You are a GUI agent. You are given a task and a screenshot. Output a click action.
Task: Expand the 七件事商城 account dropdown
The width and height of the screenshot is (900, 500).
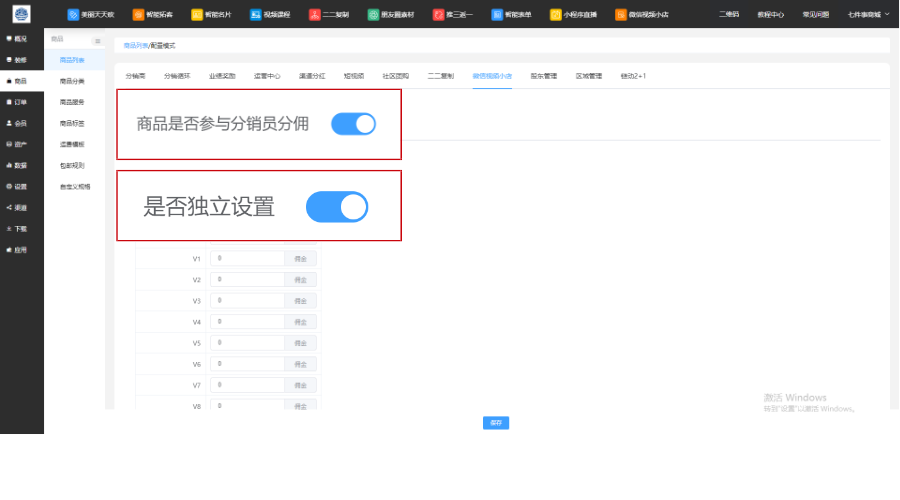(868, 14)
